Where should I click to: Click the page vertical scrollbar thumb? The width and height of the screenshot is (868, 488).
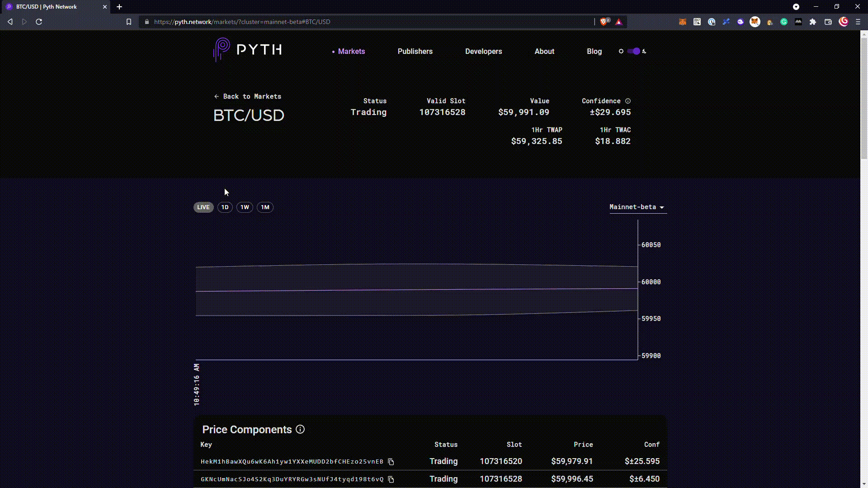[864, 98]
